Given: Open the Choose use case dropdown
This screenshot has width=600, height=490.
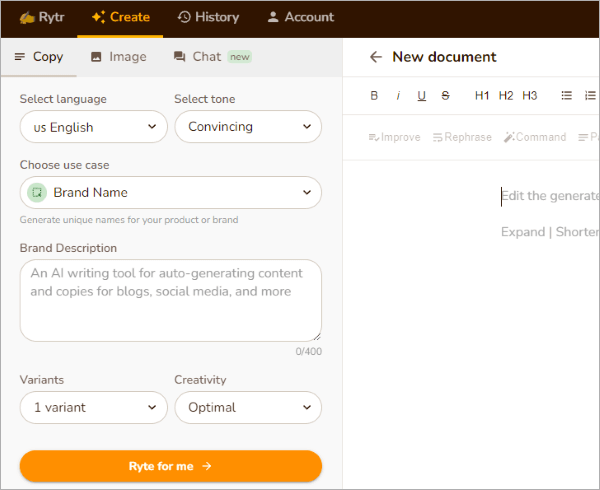Looking at the screenshot, I should coord(171,192).
